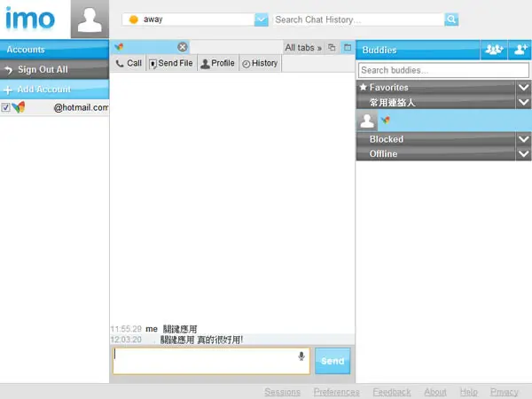Click the pop-out window icon beside All tabs
This screenshot has width=532, height=399.
pyautogui.click(x=332, y=48)
